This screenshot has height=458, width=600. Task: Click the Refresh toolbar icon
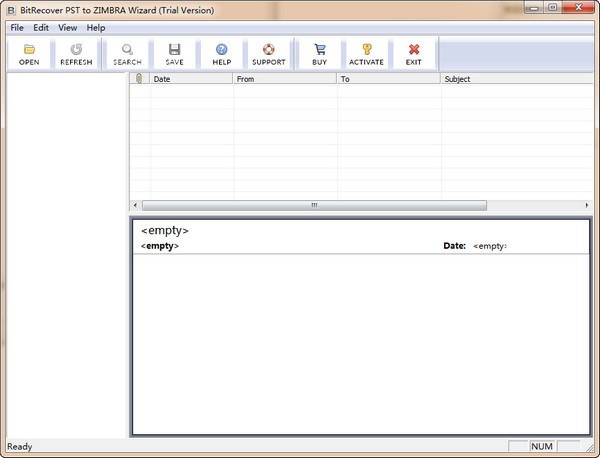(x=76, y=49)
